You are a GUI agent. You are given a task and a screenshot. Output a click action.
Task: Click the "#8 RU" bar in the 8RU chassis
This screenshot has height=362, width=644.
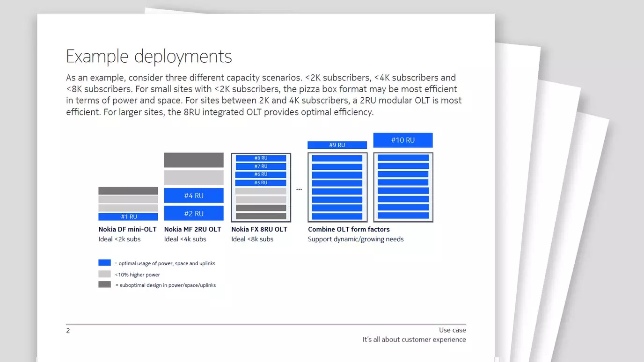point(261,158)
